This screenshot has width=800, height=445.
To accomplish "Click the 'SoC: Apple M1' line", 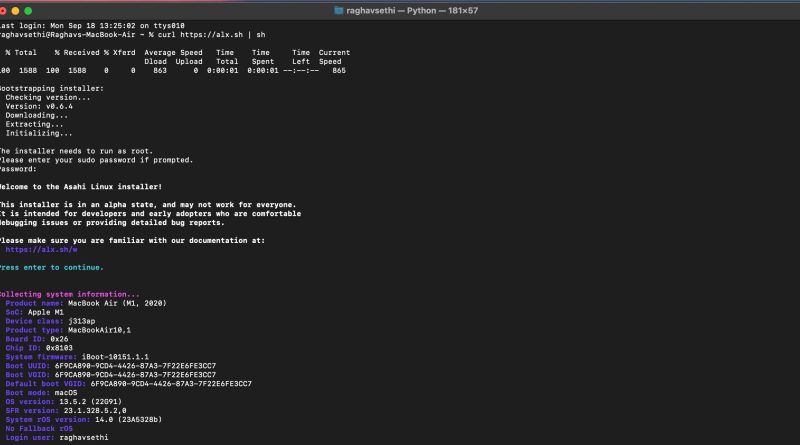I will (x=35, y=312).
